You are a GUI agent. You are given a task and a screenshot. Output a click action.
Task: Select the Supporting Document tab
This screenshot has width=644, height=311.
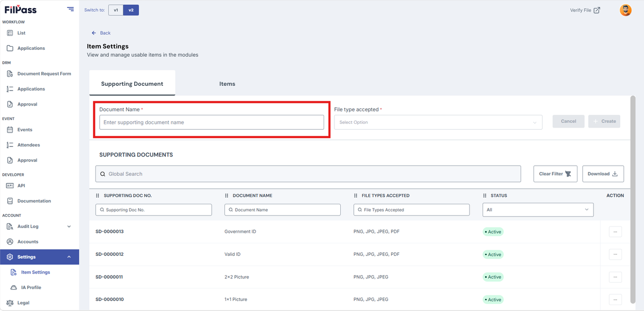tap(132, 84)
